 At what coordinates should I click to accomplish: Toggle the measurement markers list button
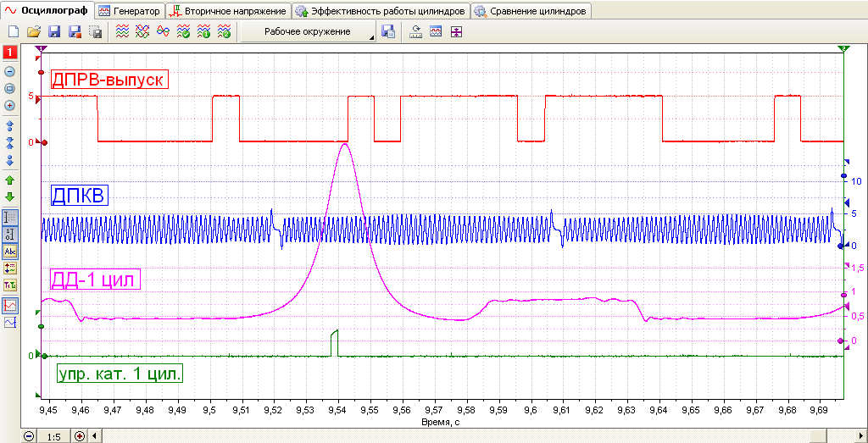[x=10, y=269]
